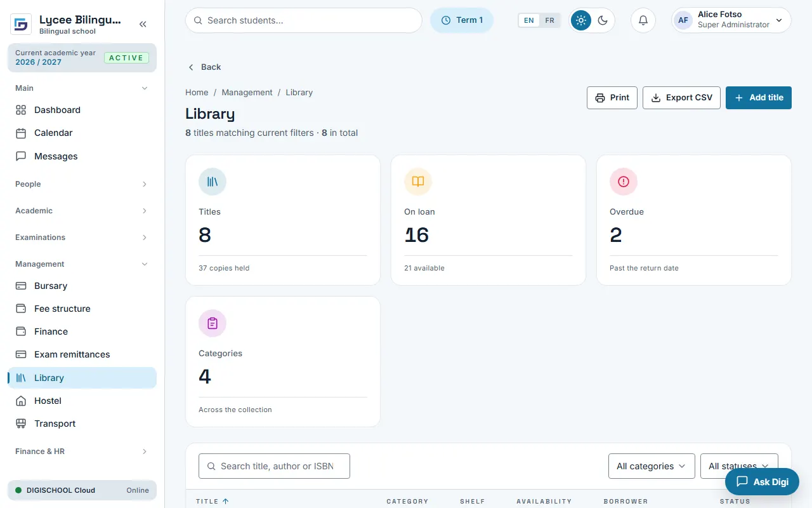Open the All categories dropdown
This screenshot has width=812, height=508.
652,466
